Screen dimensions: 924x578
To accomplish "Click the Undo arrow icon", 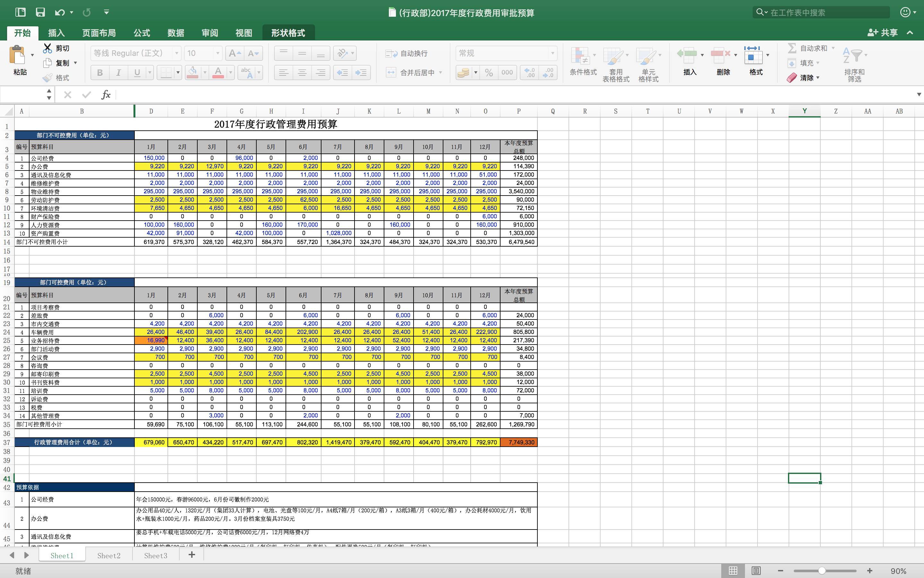I will (60, 12).
